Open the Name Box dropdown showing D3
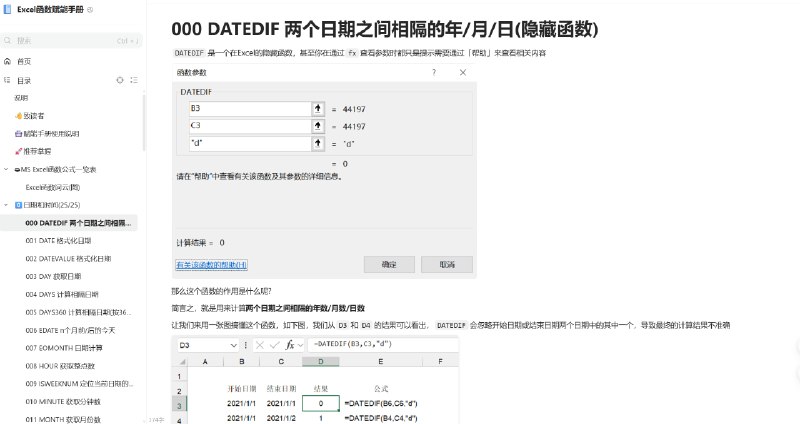The width and height of the screenshot is (800, 424). (x=234, y=345)
